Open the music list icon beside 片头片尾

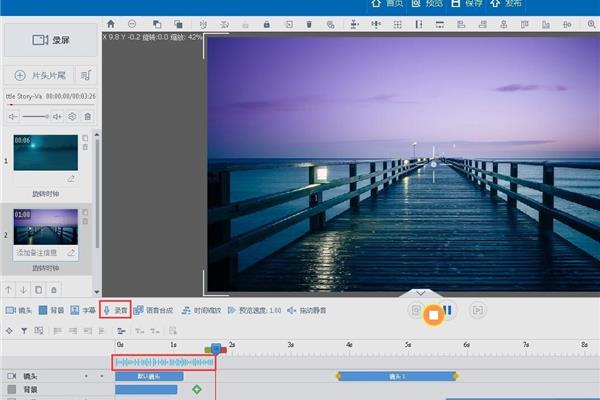[86, 75]
